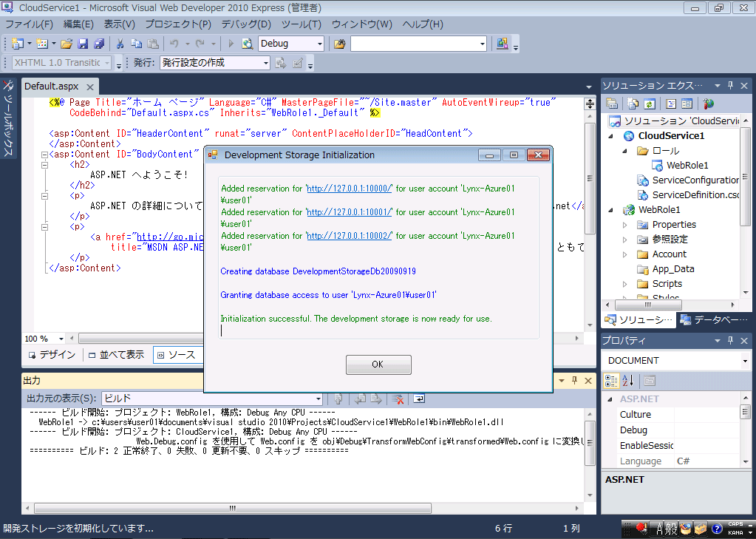Click the Find in Files binoculars icon
The height and width of the screenshot is (539, 756).
pos(339,44)
